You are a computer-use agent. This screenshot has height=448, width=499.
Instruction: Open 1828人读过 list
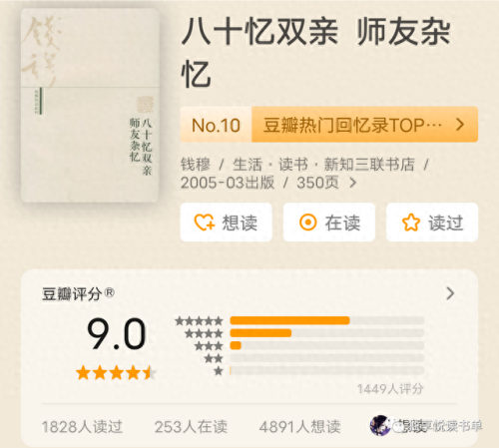82,427
